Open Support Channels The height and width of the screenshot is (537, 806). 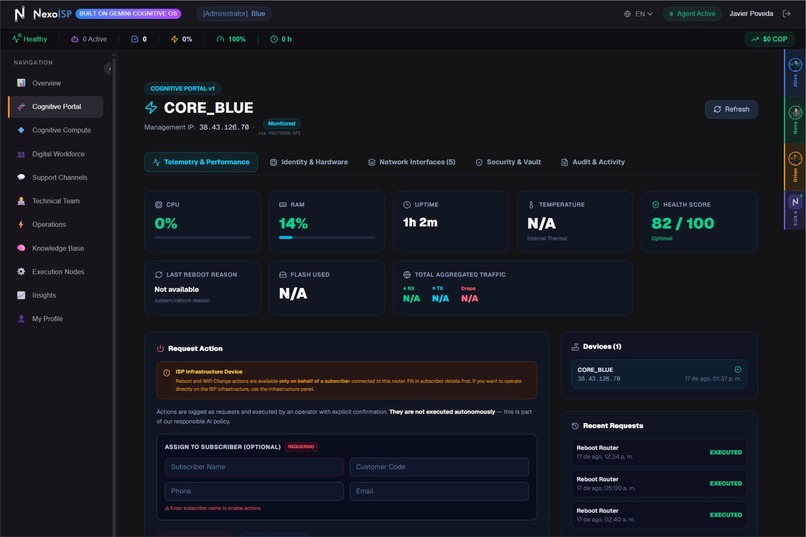pyautogui.click(x=56, y=178)
